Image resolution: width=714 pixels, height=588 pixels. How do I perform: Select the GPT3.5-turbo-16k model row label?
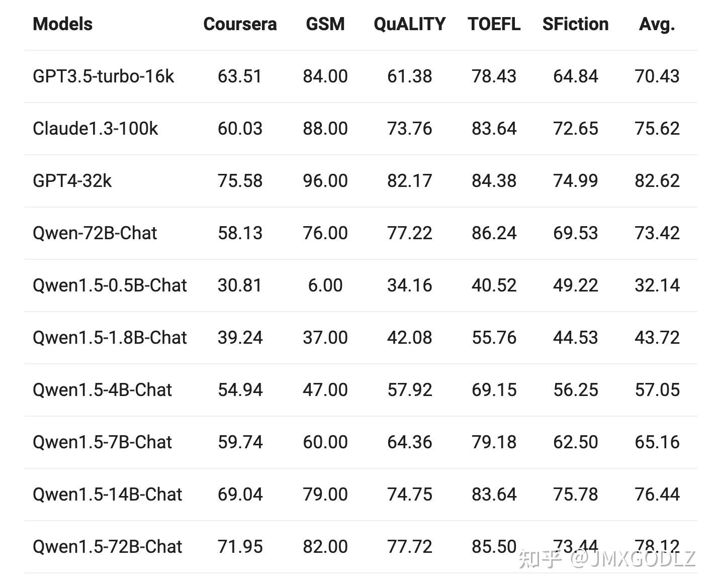[103, 76]
